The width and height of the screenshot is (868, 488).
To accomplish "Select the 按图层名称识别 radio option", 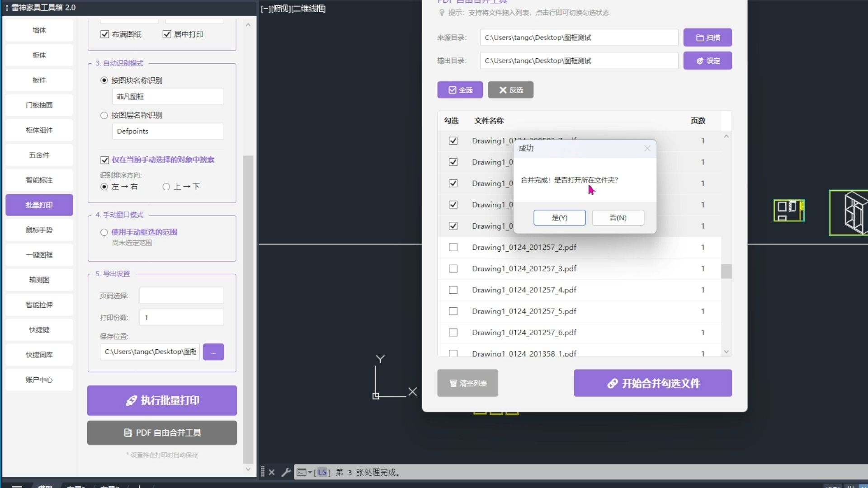I will (104, 115).
